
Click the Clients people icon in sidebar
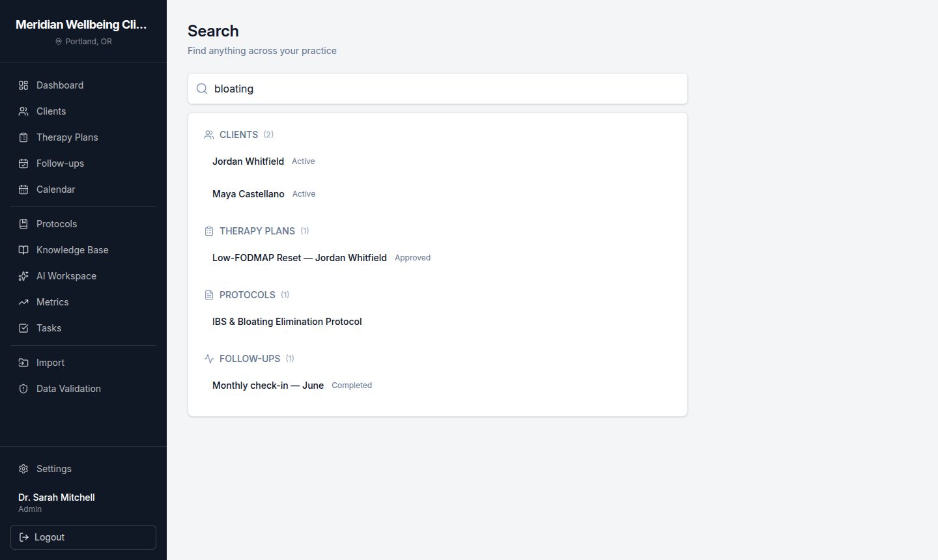click(x=23, y=111)
